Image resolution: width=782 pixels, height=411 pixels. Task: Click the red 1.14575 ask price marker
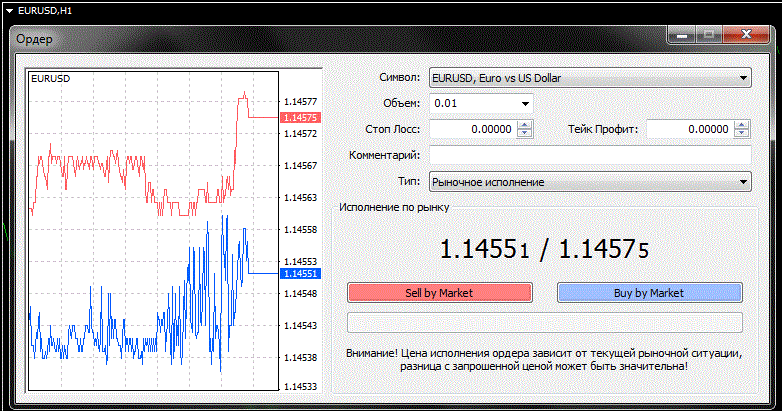click(300, 118)
